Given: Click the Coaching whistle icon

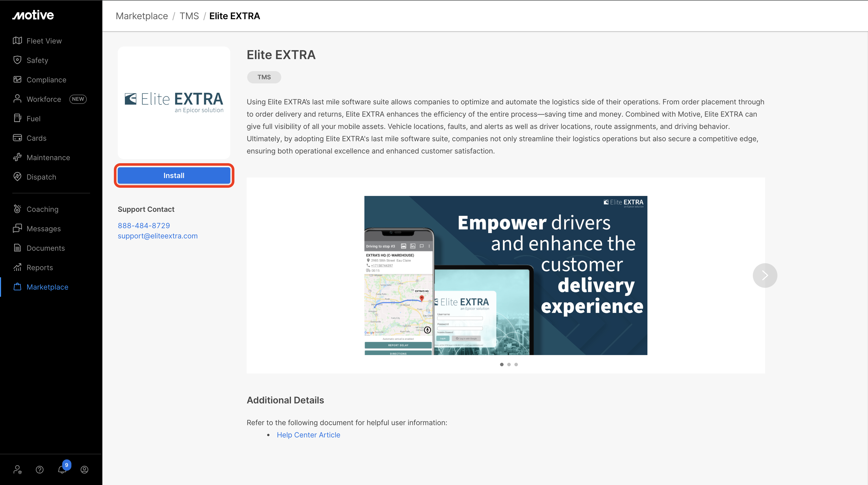Looking at the screenshot, I should [x=17, y=209].
